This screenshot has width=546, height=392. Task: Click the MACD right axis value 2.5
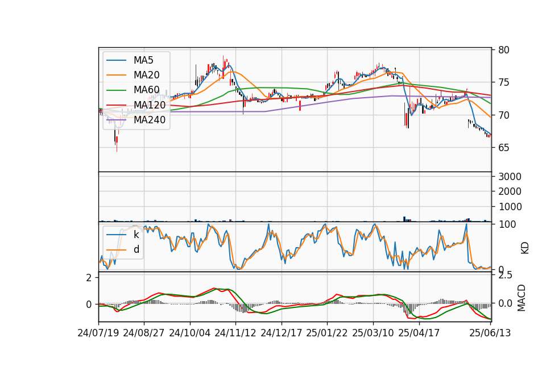point(505,276)
